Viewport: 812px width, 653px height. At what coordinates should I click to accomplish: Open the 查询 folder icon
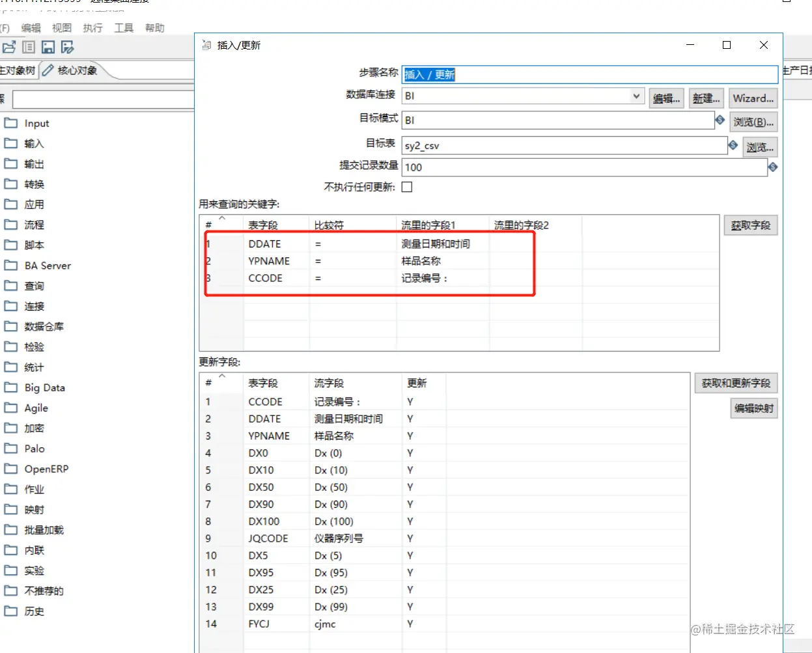point(10,286)
